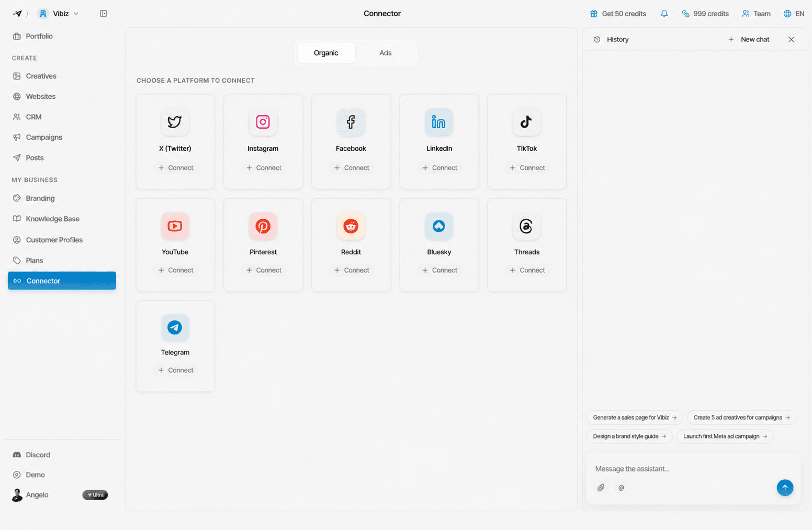Toggle the sidebar collapse icon
The width and height of the screenshot is (812, 530).
pos(103,14)
